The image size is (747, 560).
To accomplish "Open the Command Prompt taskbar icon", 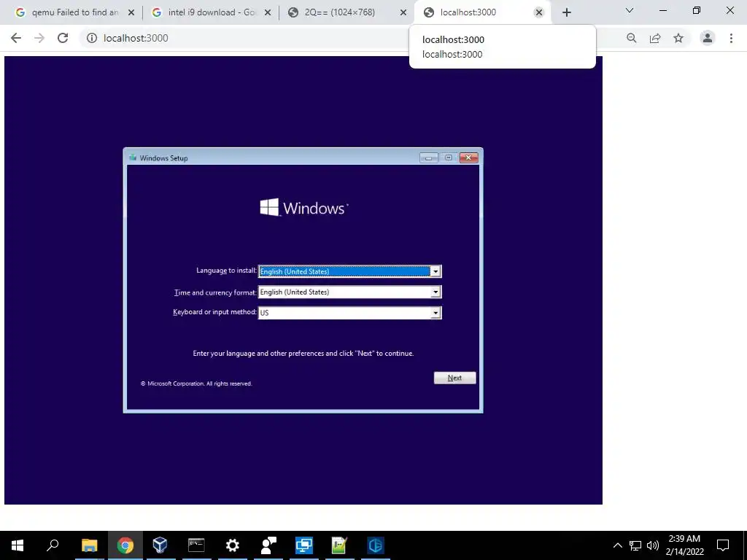I will tap(196, 545).
